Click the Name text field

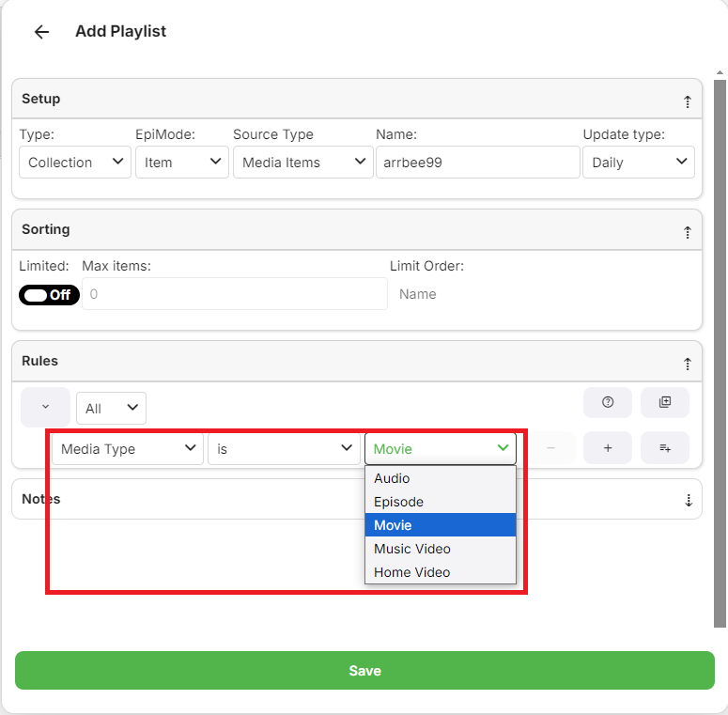(x=477, y=163)
